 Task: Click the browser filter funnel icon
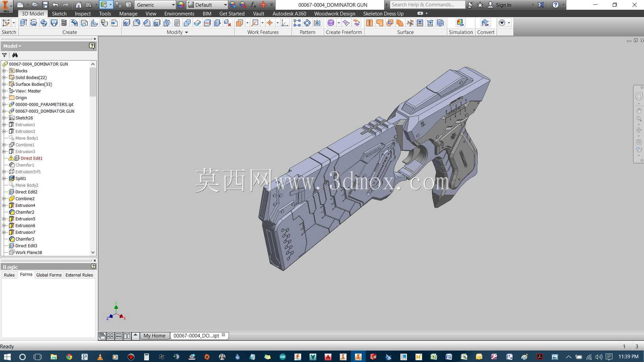(x=4, y=55)
